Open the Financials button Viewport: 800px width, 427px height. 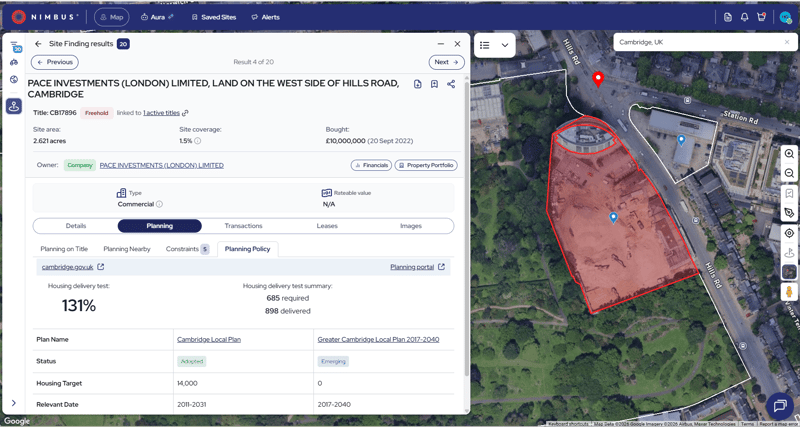(371, 165)
